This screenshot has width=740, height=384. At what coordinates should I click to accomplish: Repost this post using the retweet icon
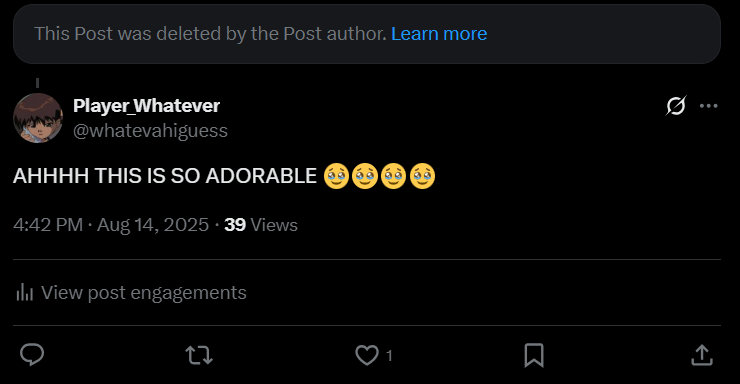199,355
